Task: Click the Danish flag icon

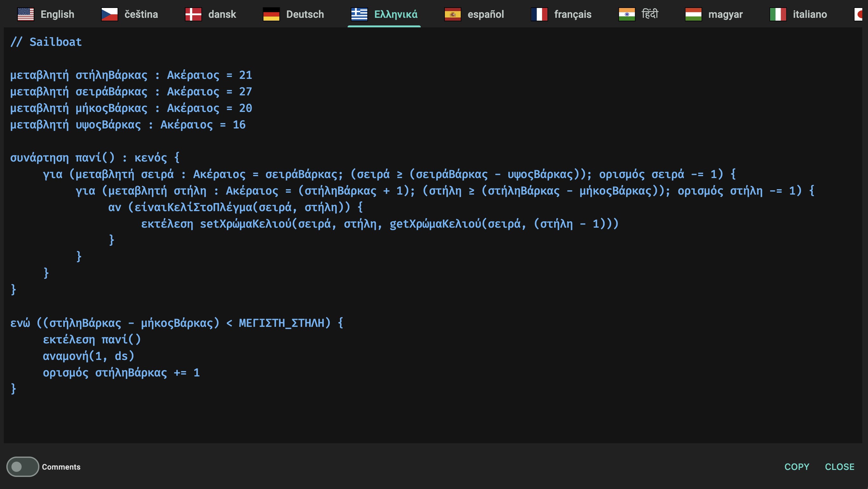Action: pyautogui.click(x=193, y=14)
